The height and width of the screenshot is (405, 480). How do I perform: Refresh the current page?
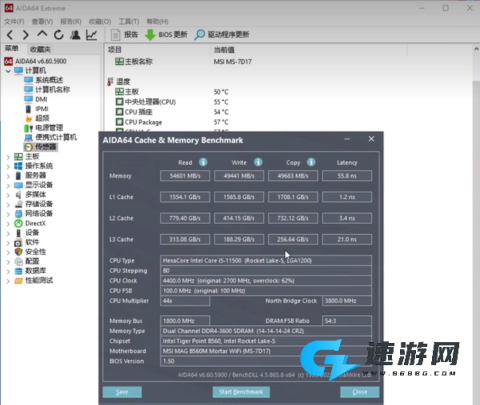tap(59, 35)
